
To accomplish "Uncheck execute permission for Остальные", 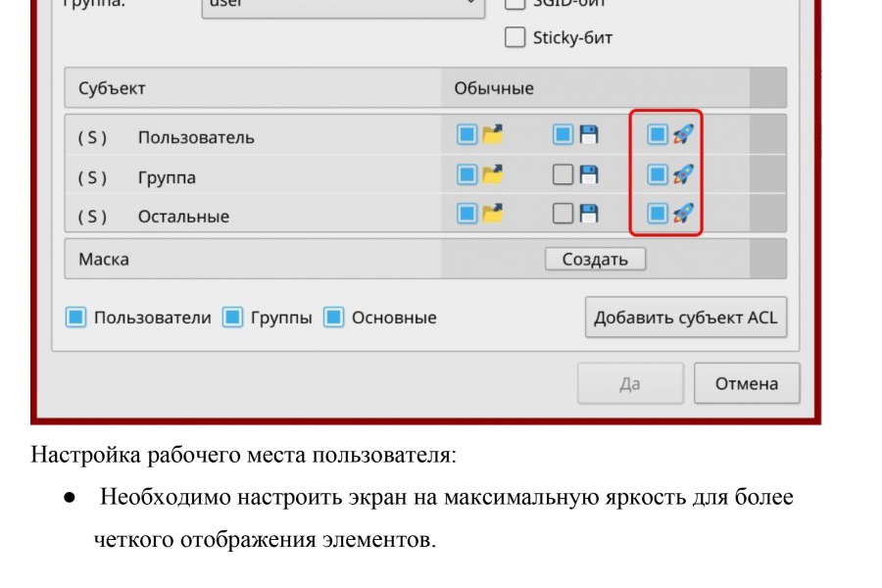I will click(657, 214).
